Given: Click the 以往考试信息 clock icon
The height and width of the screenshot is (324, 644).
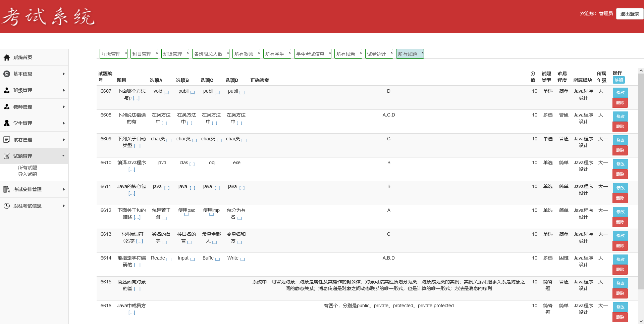Looking at the screenshot, I should point(7,206).
